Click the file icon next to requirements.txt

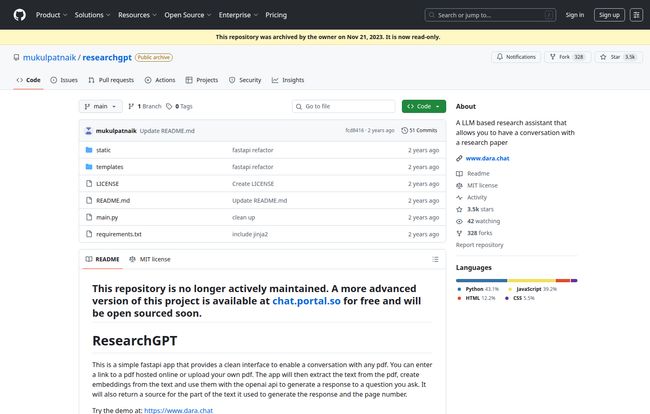point(89,234)
